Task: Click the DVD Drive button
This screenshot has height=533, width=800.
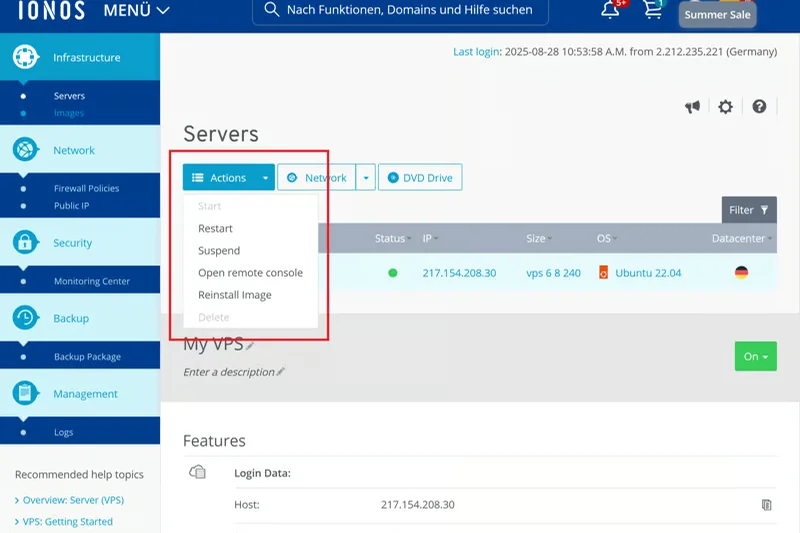Action: click(420, 178)
